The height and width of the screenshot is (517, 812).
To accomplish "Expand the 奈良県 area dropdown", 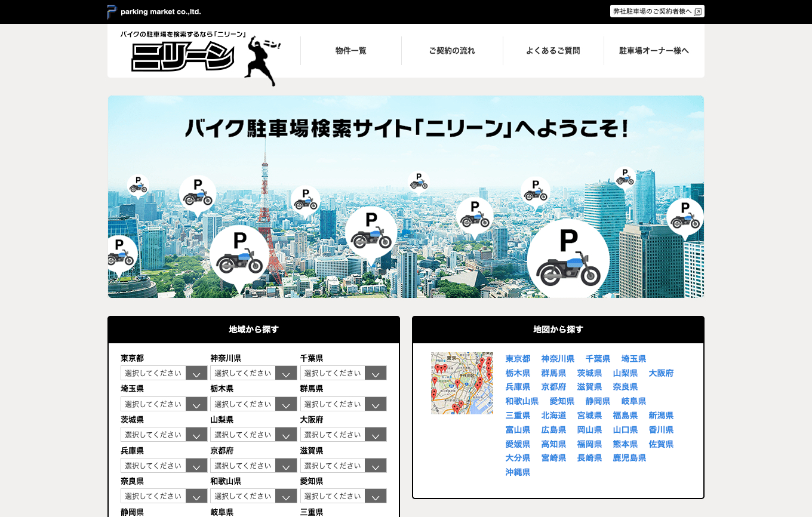I will pos(164,496).
